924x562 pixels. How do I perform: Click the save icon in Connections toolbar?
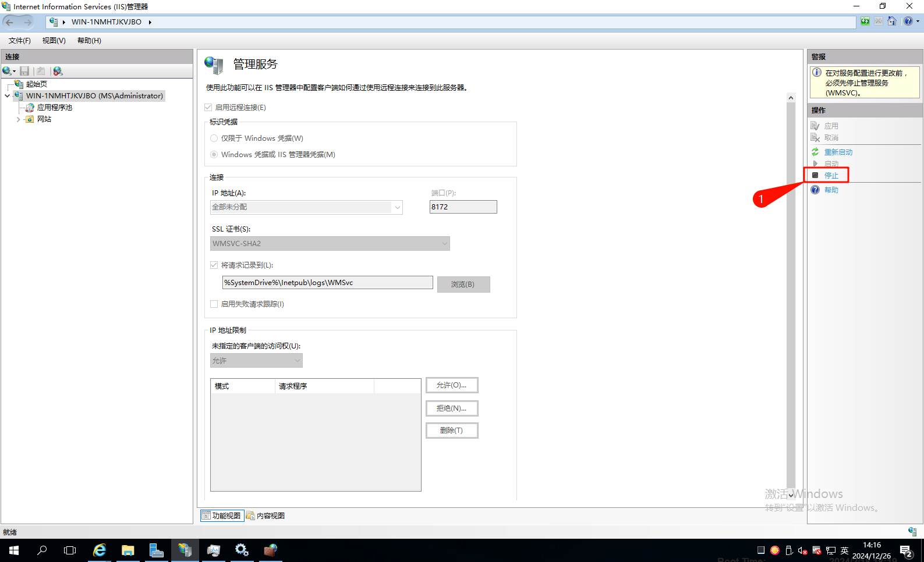(24, 71)
